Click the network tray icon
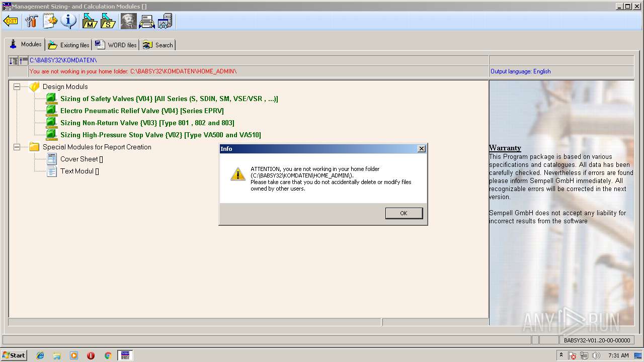 (584, 355)
